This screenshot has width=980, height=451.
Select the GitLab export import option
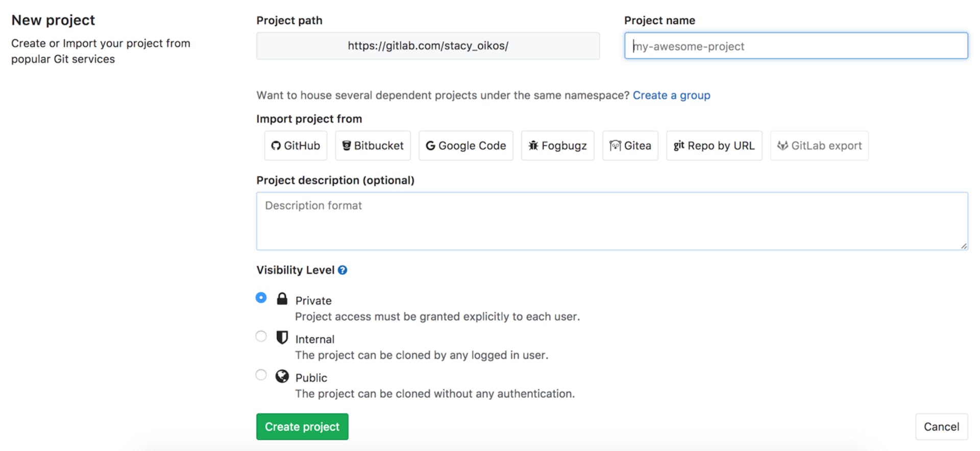point(819,145)
